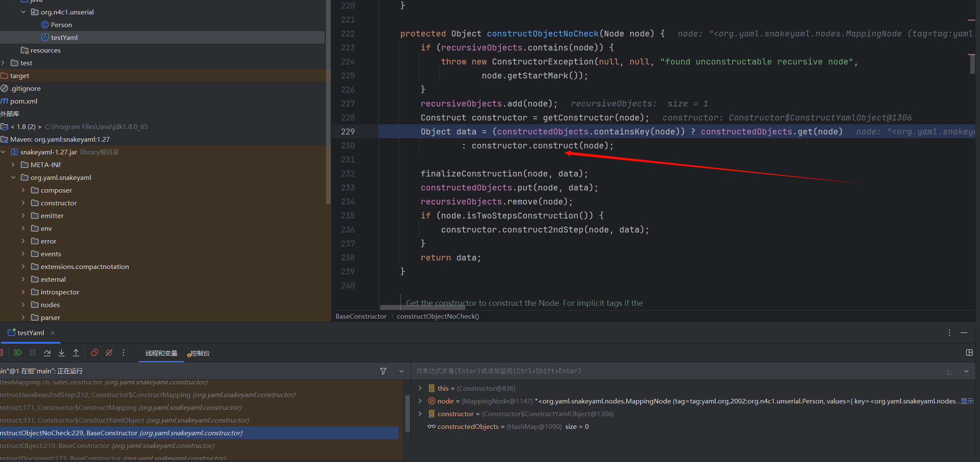Open the thread selector dropdown arrow
The height and width of the screenshot is (462, 980).
point(402,371)
